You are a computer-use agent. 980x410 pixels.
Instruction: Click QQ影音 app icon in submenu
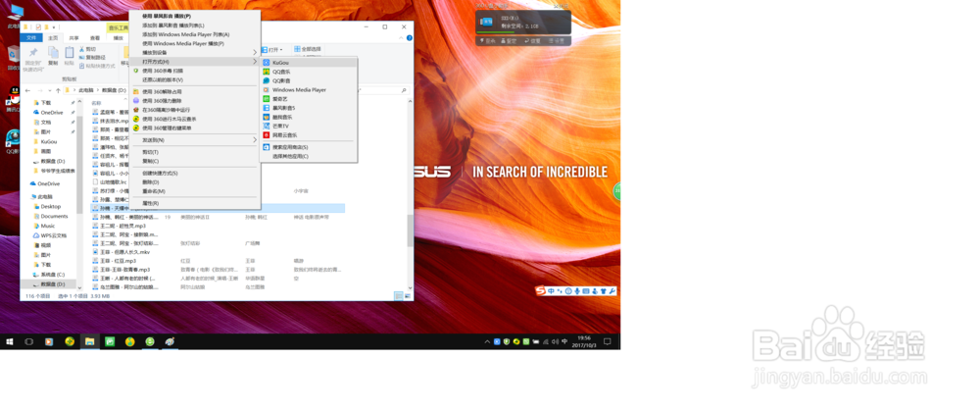(267, 80)
